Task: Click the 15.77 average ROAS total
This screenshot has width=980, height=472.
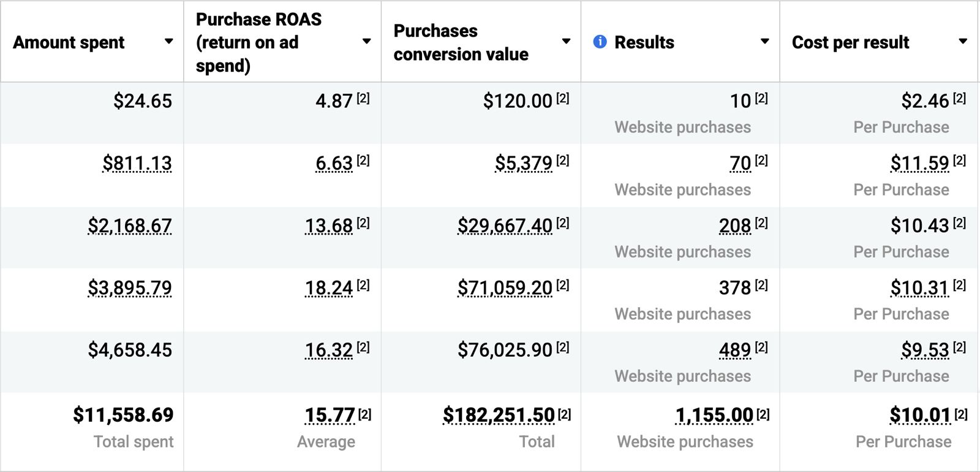Action: 330,415
